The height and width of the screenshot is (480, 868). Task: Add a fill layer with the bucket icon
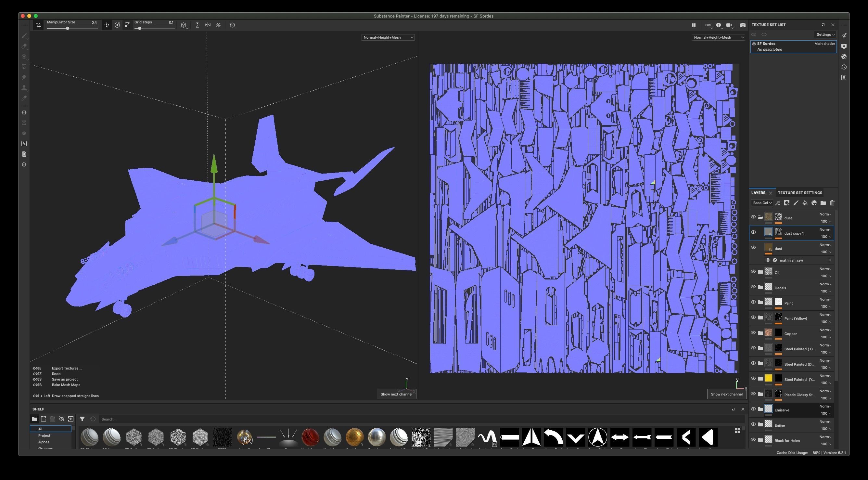coord(805,203)
